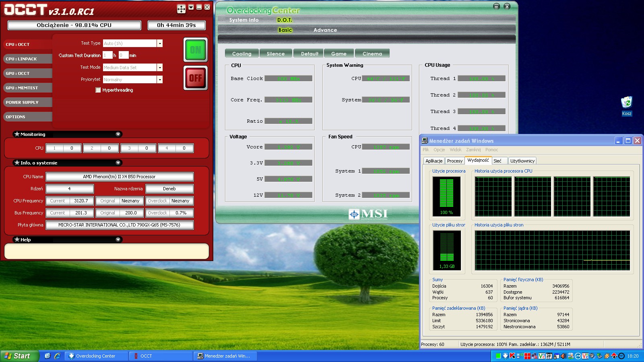This screenshot has width=644, height=362.
Task: Switch to the Advance sub-tab
Action: [325, 30]
